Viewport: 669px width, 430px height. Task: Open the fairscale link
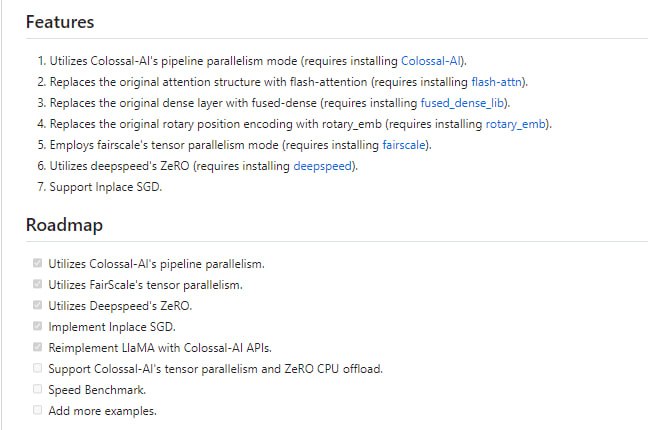click(x=407, y=145)
